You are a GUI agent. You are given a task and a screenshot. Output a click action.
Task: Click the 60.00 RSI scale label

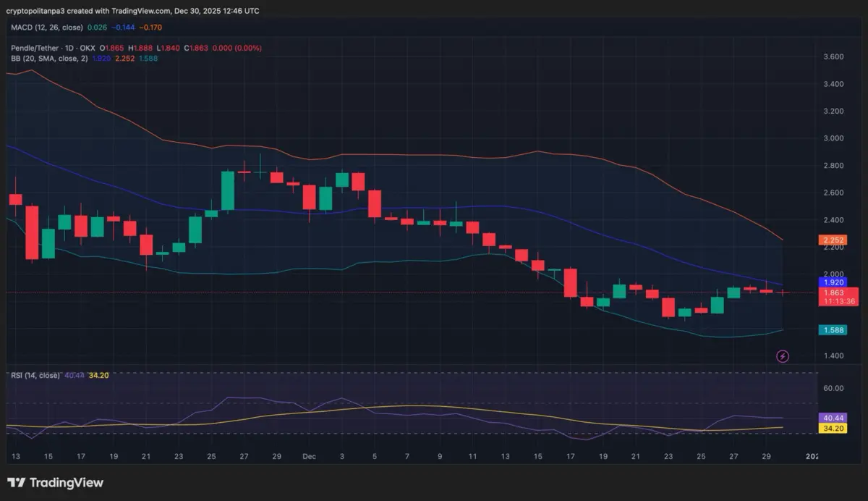(x=833, y=388)
